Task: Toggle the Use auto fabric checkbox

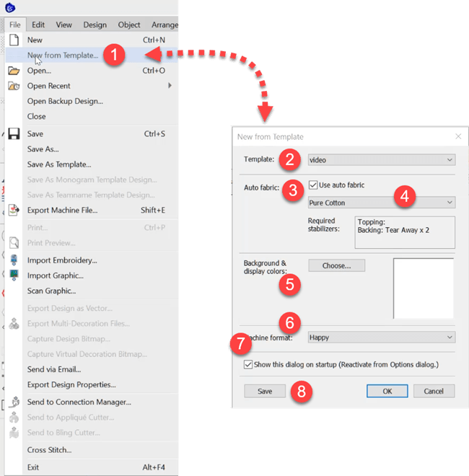Action: point(313,185)
